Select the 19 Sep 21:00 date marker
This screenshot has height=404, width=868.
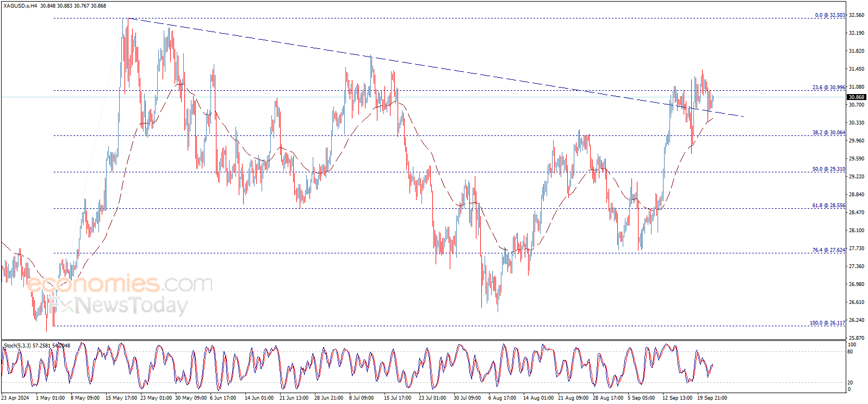tap(712, 398)
